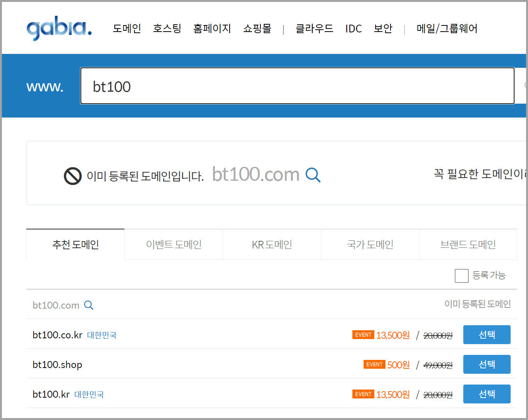The image size is (528, 420).
Task: Click the 이미 등록된 도메인입니다. notice
Action: [145, 176]
